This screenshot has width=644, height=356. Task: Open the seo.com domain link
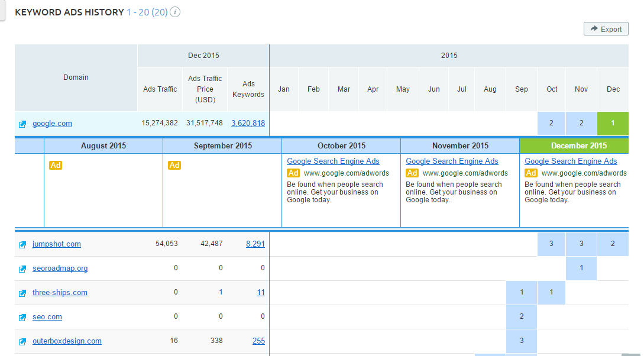[47, 316]
